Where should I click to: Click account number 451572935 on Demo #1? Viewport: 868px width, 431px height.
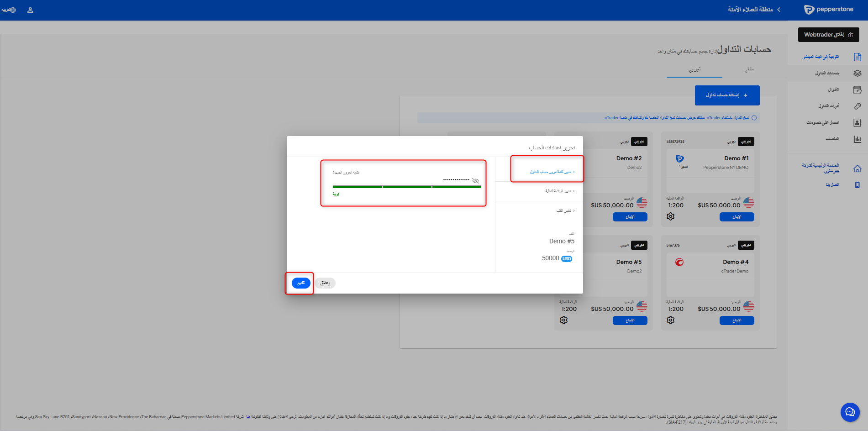[x=675, y=142]
